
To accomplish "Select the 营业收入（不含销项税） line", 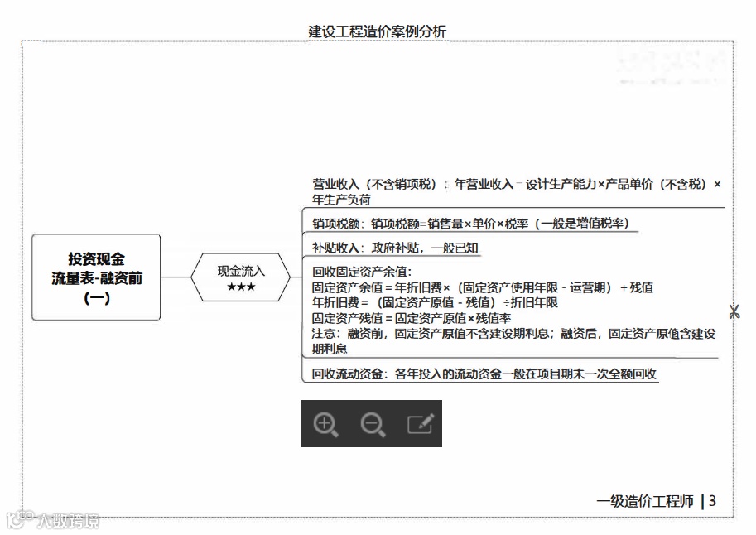I will (x=517, y=185).
